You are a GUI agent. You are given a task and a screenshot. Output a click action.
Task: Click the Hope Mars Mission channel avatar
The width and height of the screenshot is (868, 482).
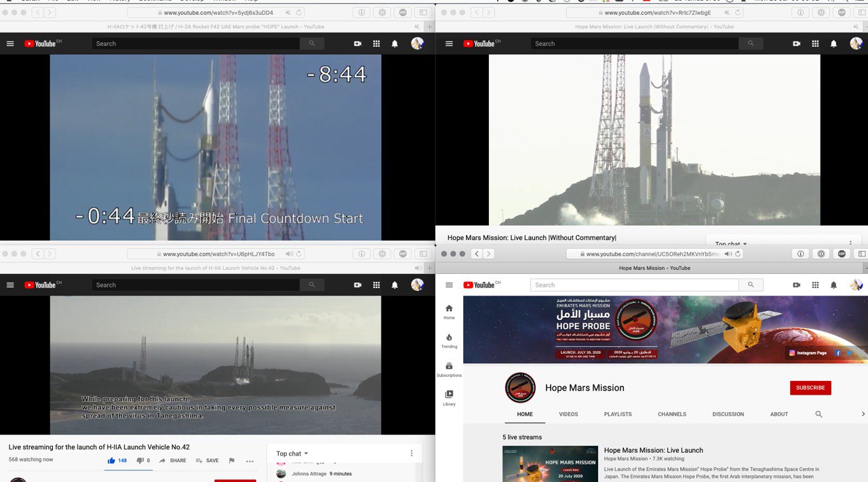(x=520, y=388)
